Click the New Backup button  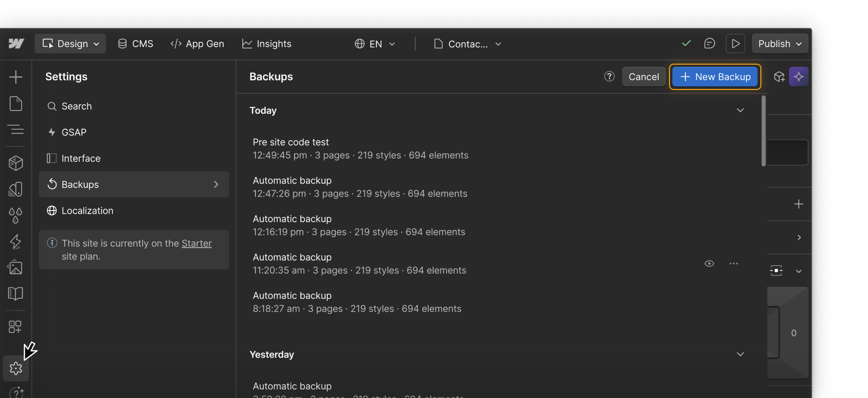[715, 77]
